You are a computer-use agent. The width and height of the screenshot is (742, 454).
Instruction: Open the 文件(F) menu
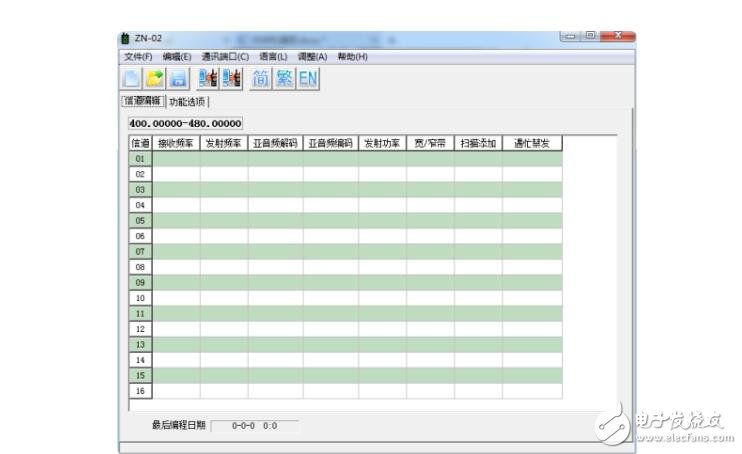coord(138,57)
